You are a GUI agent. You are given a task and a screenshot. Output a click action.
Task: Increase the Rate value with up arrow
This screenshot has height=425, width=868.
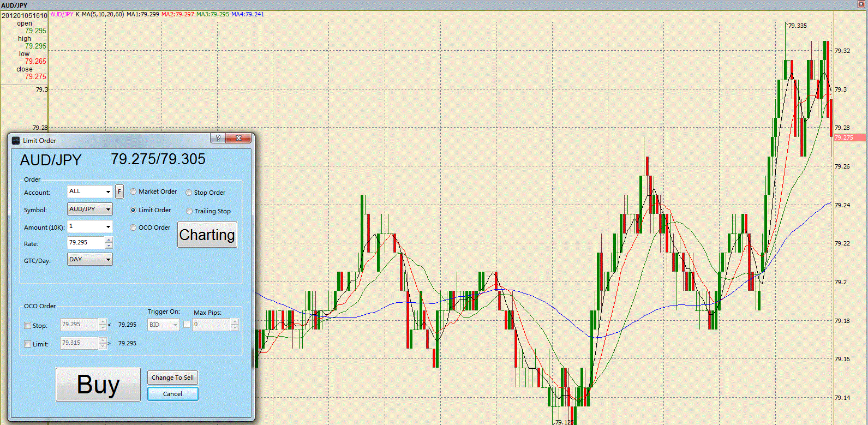click(109, 240)
